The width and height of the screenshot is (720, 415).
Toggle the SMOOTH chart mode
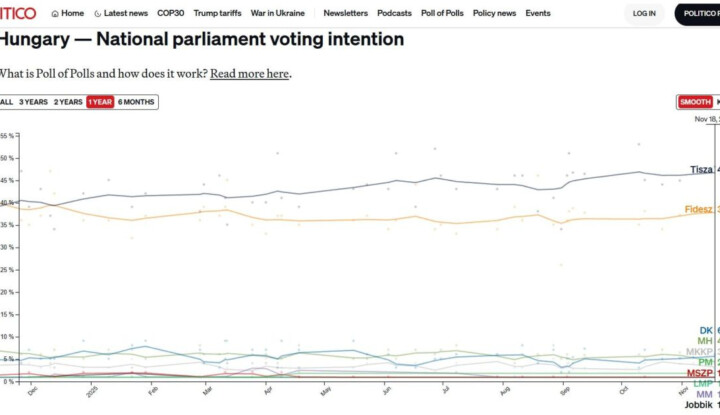click(695, 102)
